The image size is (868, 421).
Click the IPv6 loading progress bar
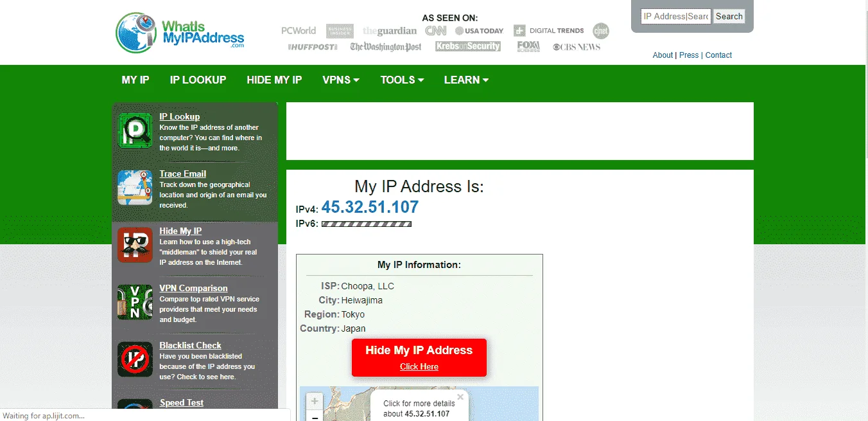[367, 224]
